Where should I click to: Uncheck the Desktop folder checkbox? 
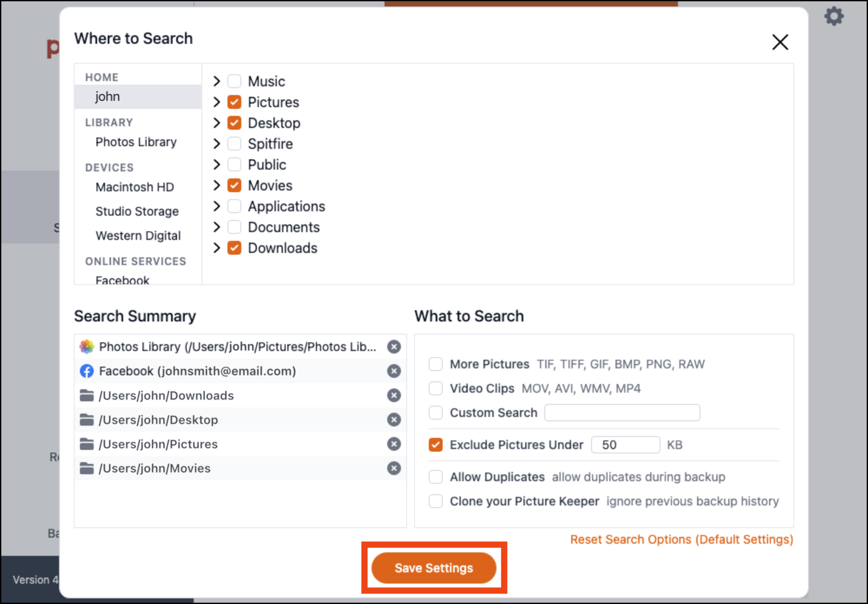234,123
